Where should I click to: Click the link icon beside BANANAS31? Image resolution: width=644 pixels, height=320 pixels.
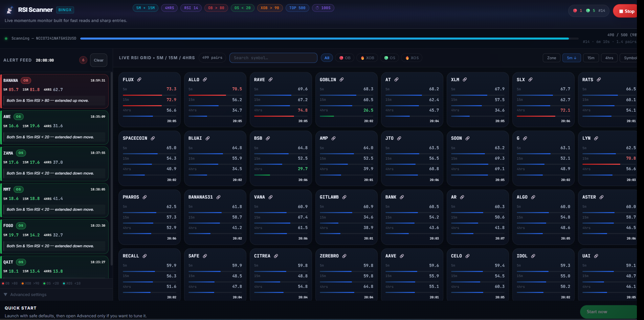(x=218, y=197)
